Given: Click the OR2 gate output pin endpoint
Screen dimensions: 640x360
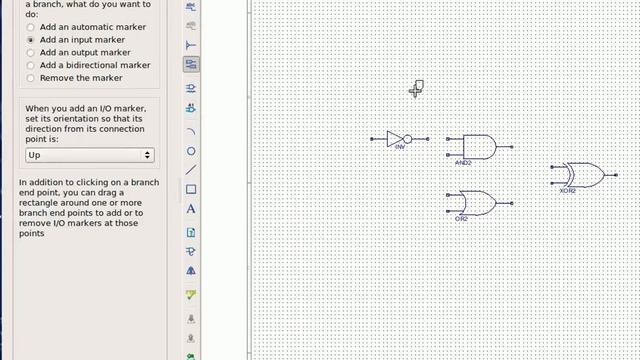Looking at the screenshot, I should click(x=511, y=203).
